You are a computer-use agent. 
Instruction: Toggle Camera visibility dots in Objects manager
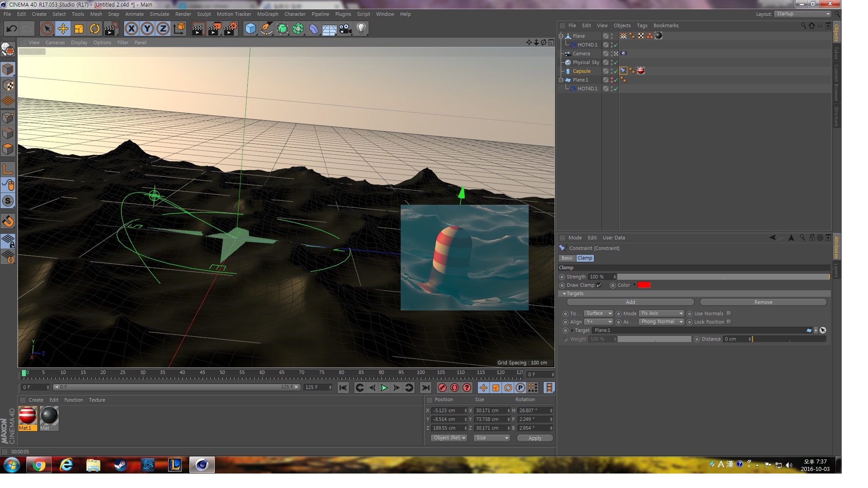coord(612,53)
